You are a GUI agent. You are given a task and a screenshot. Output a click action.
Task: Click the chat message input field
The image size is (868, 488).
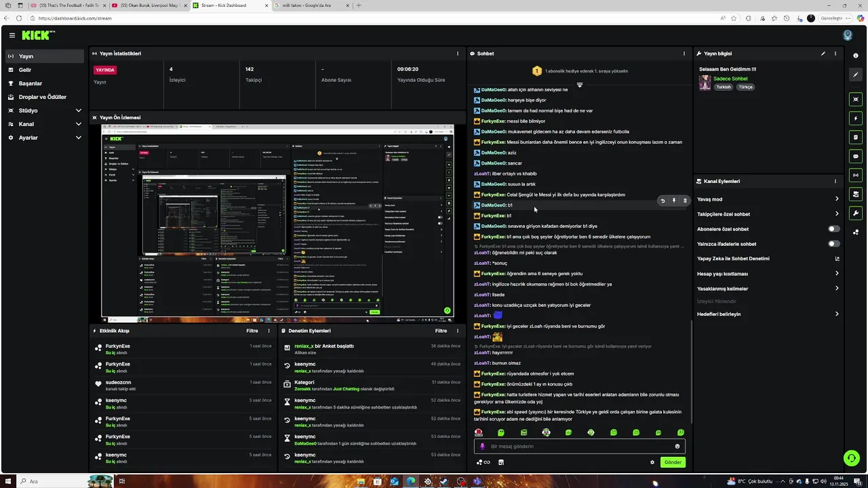click(580, 446)
